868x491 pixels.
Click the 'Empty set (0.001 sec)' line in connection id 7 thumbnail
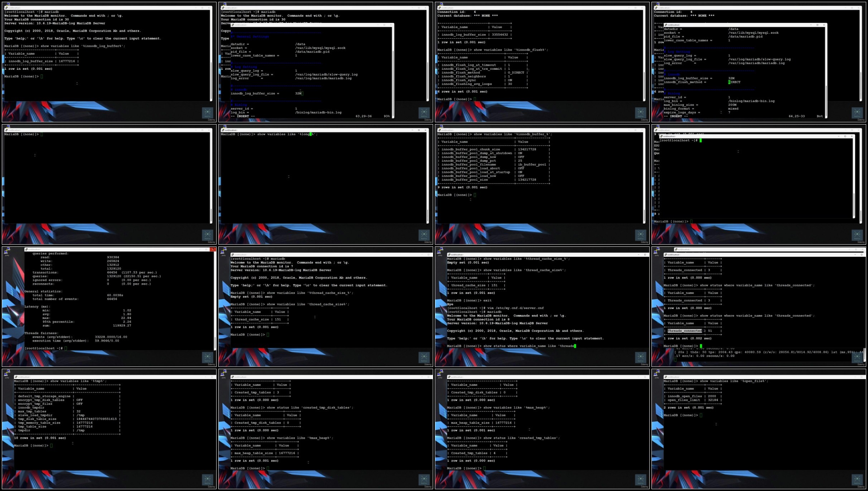(x=252, y=297)
